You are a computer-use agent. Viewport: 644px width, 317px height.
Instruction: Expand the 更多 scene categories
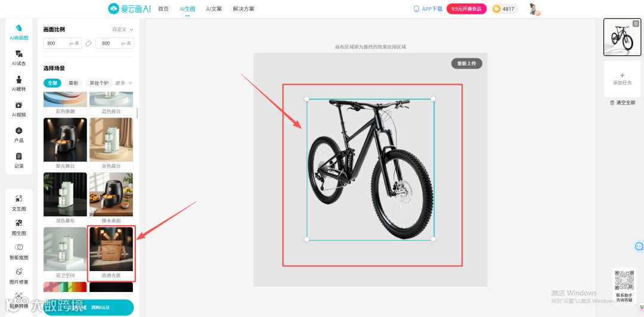123,83
